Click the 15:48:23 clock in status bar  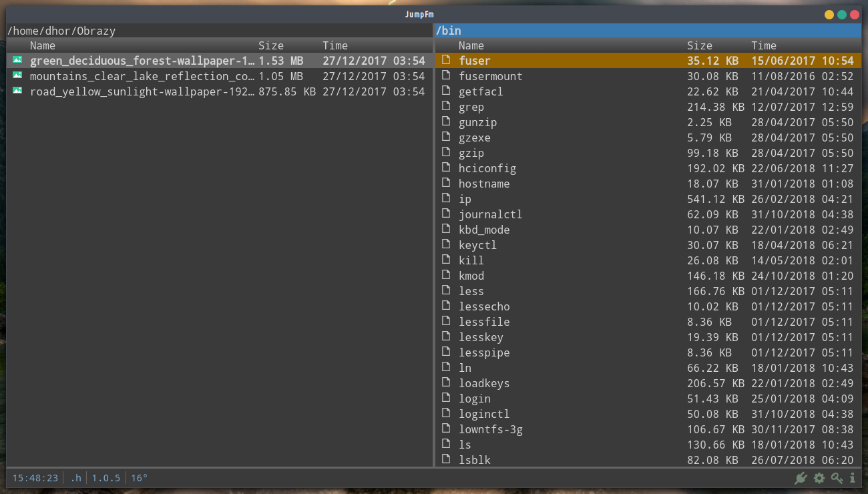[x=35, y=478]
